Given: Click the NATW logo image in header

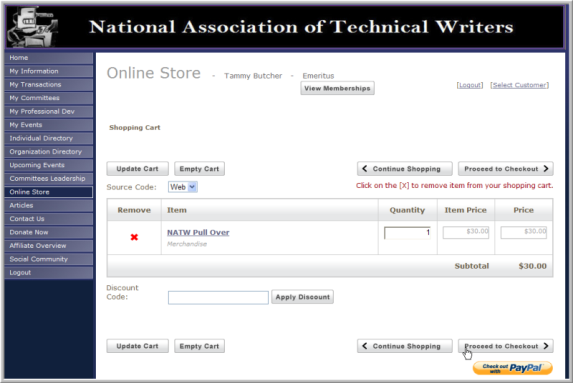Looking at the screenshot, I should [x=32, y=27].
